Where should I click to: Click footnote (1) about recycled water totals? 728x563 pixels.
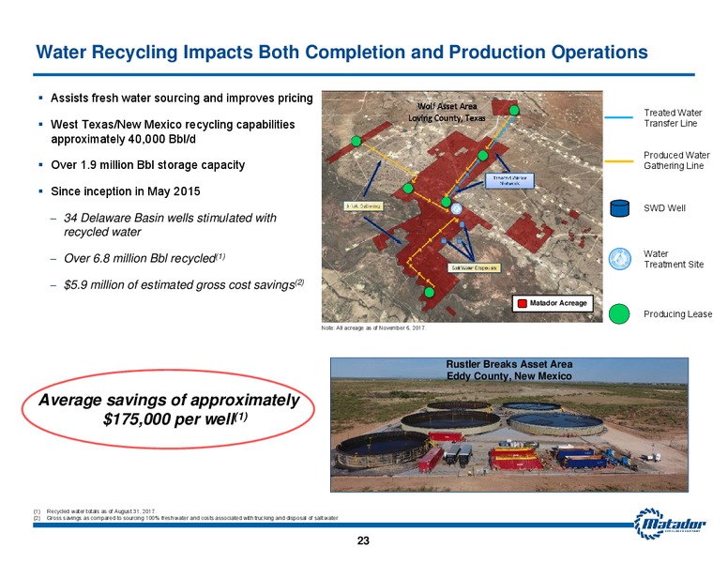coord(95,511)
